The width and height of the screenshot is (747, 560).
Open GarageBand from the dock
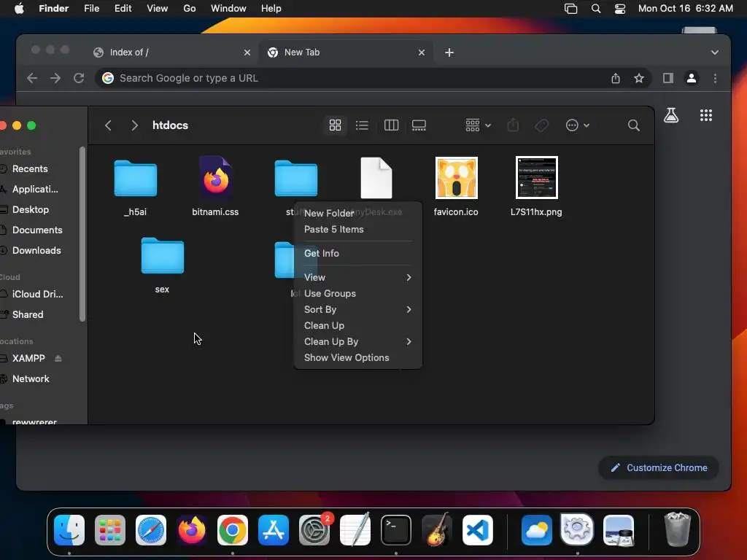tap(436, 529)
